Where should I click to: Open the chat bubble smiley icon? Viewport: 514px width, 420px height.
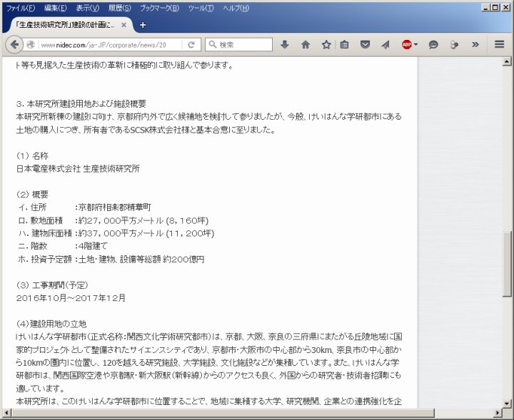433,44
